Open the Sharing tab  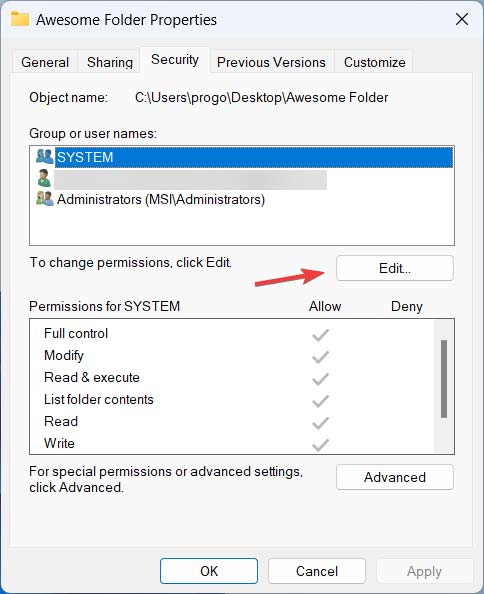click(x=110, y=62)
